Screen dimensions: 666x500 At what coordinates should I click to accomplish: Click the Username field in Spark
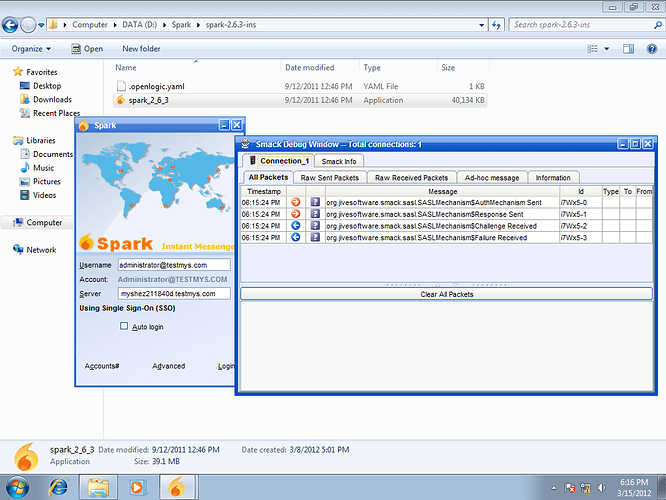pyautogui.click(x=174, y=265)
